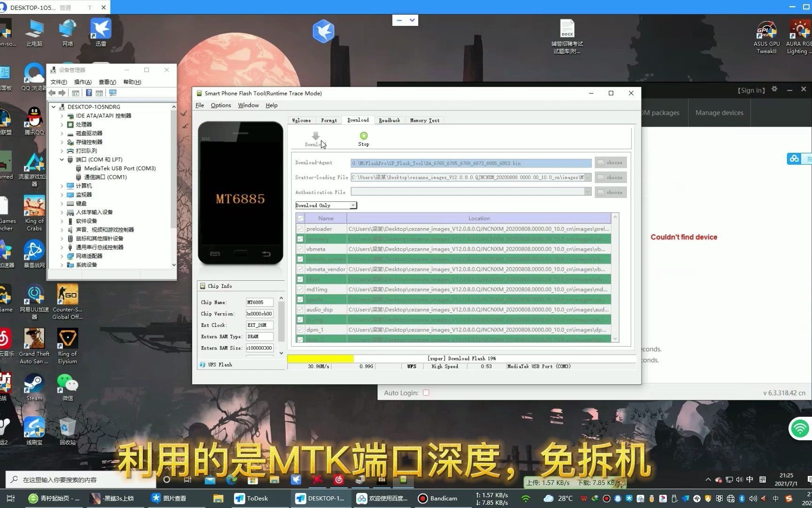This screenshot has width=812, height=508.
Task: Switch to the Format tab
Action: (329, 120)
